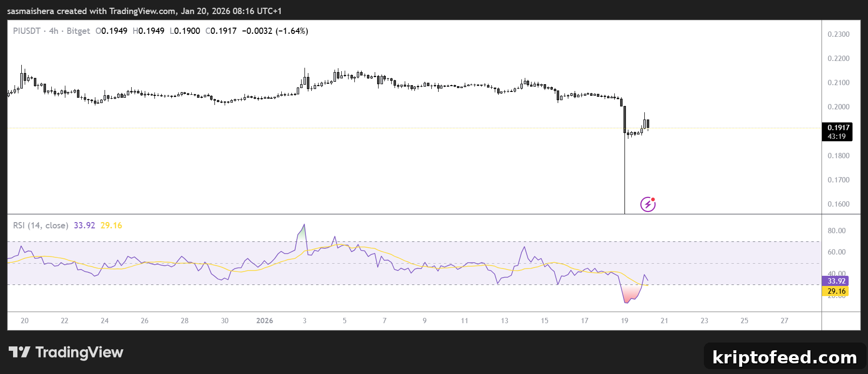Click date 30 on the time axis

pyautogui.click(x=225, y=321)
